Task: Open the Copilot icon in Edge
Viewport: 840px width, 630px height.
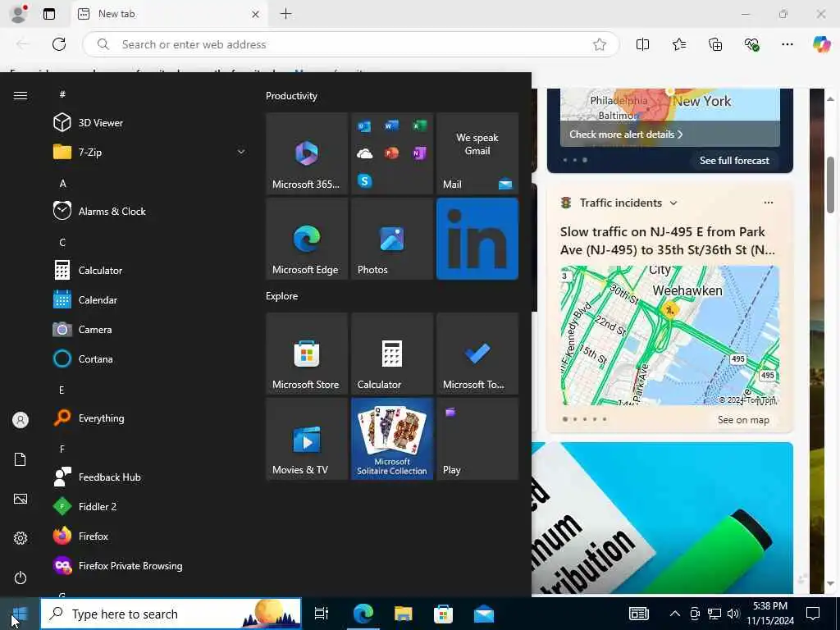Action: point(821,44)
